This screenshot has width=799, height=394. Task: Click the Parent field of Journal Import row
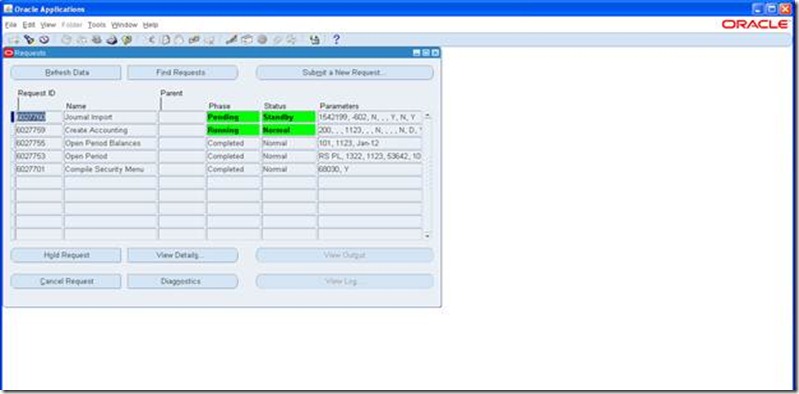pos(182,117)
